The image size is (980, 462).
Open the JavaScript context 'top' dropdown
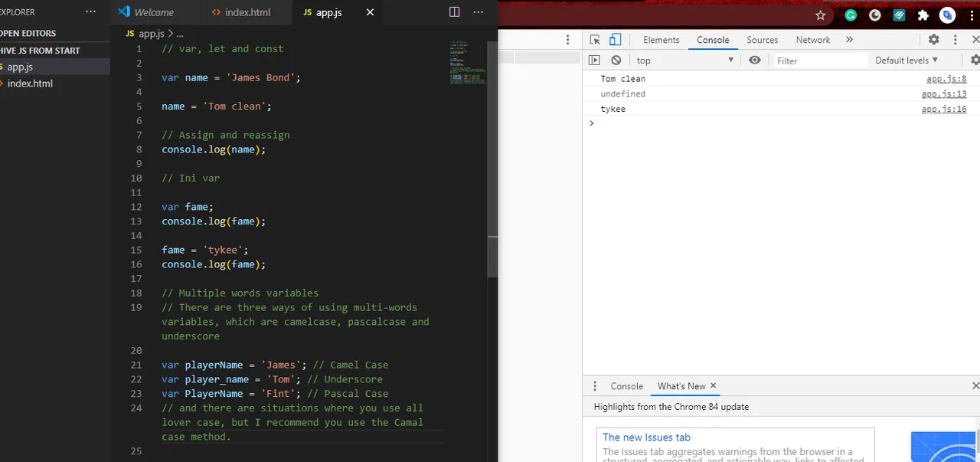click(x=684, y=61)
